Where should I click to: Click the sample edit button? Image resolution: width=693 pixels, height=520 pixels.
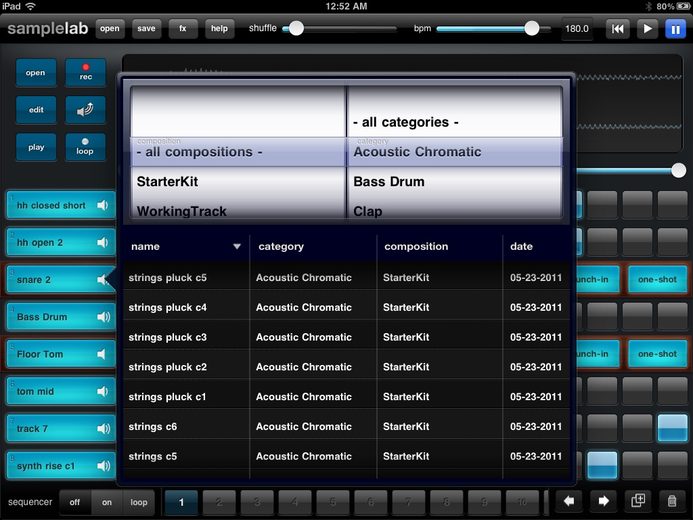point(36,110)
